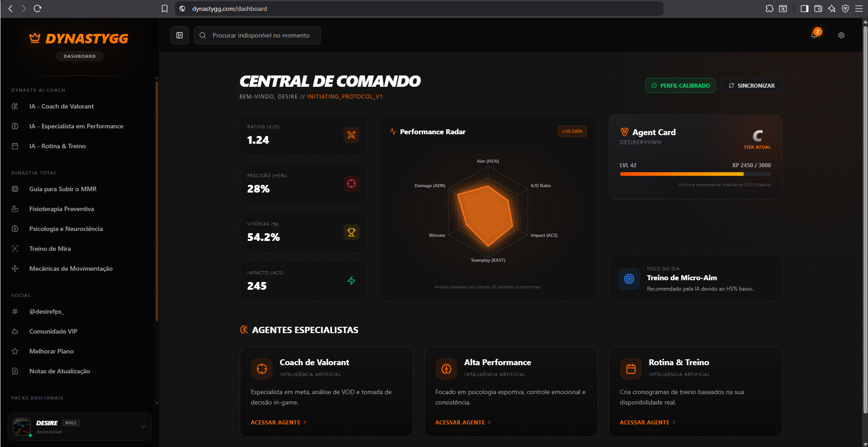The image size is (868, 447).
Task: Click the Guia para Subir o MMR icon
Action: 15,189
